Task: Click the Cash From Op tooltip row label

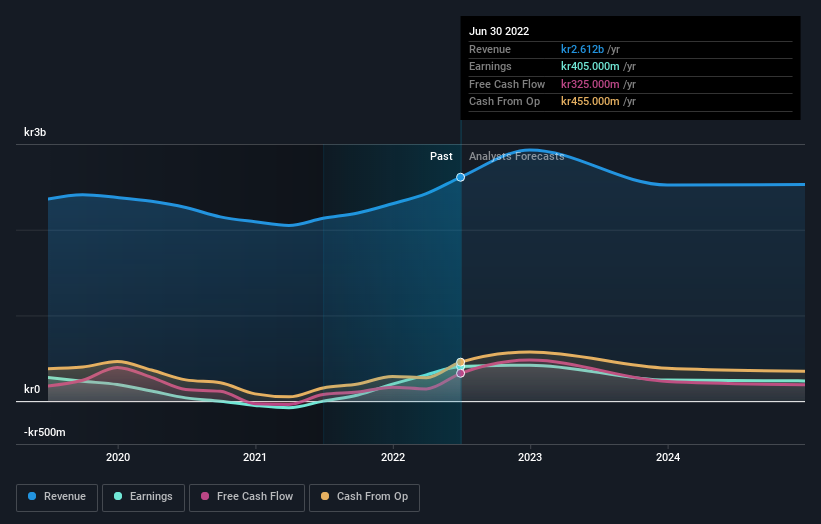Action: [x=504, y=102]
